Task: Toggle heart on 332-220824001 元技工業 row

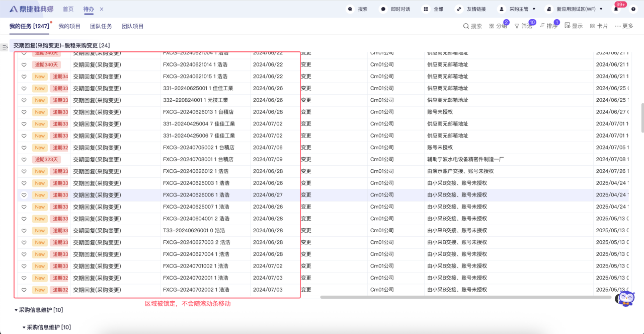Action: [x=24, y=100]
